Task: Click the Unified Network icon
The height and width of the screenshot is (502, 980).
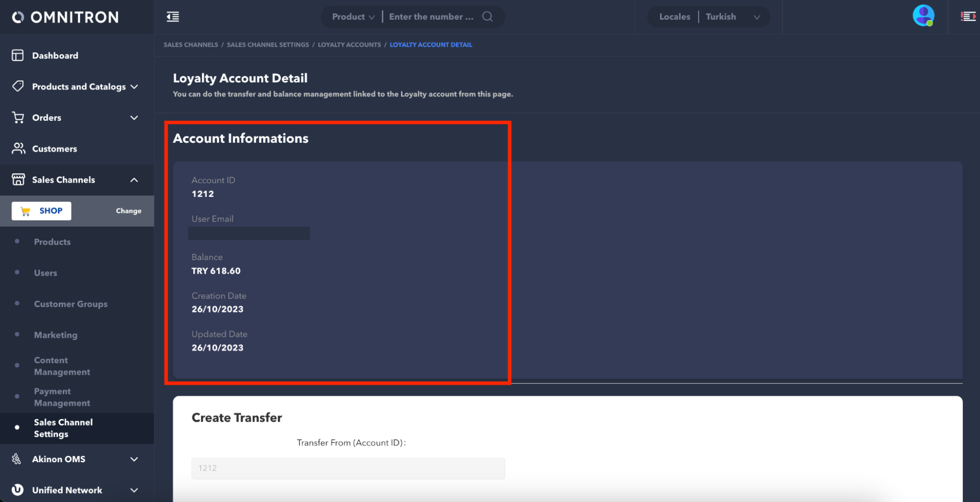Action: (x=18, y=490)
